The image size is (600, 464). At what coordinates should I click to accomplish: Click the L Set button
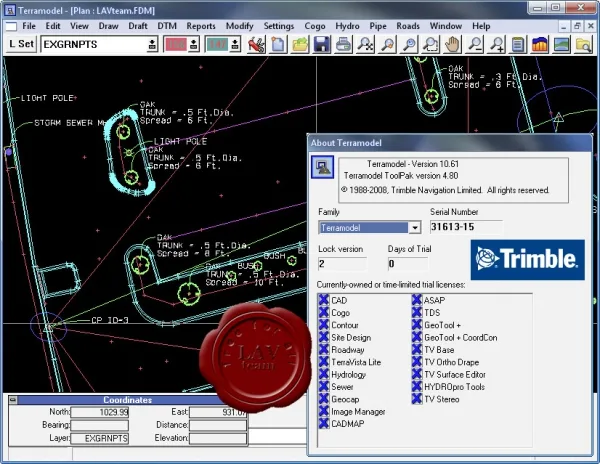[21, 44]
